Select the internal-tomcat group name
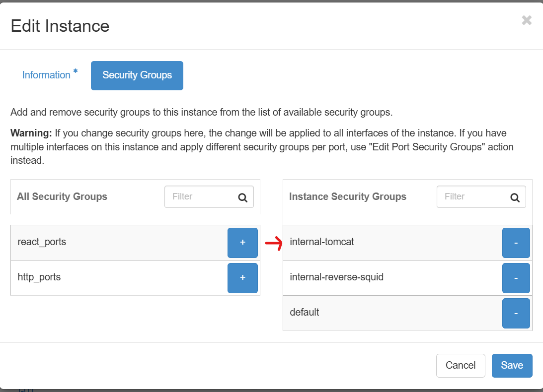This screenshot has width=543, height=392. (322, 242)
